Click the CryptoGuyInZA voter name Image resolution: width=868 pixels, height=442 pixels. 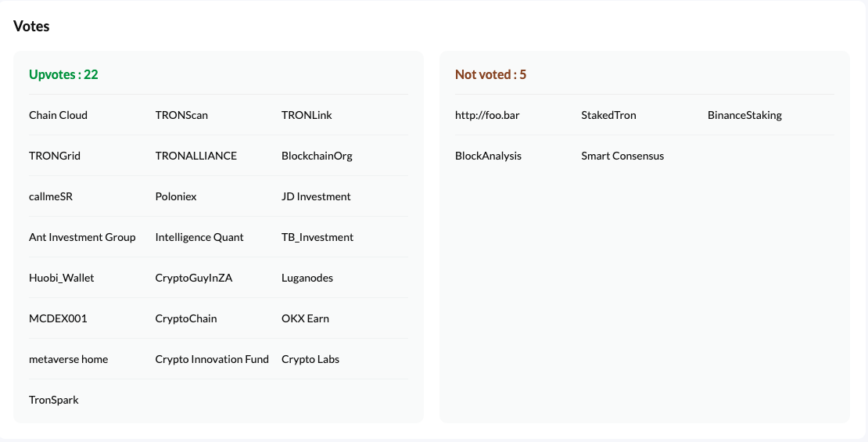click(194, 278)
